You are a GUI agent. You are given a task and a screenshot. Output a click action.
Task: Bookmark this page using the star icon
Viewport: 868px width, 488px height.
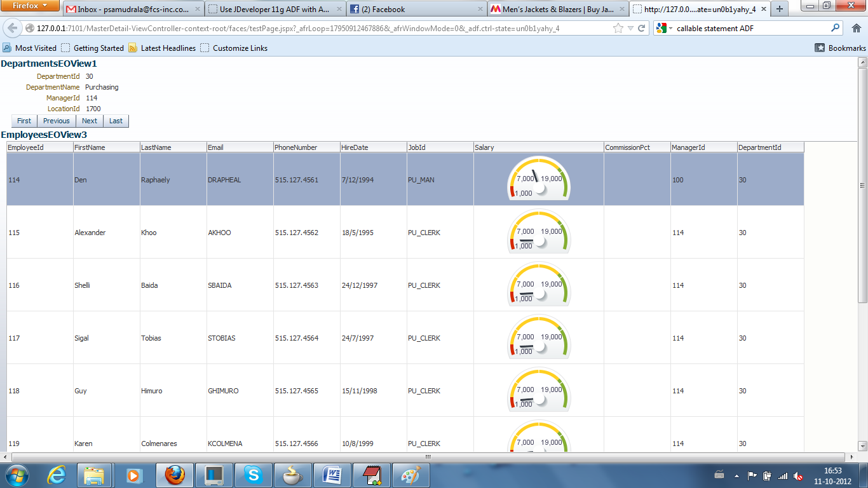coord(617,29)
